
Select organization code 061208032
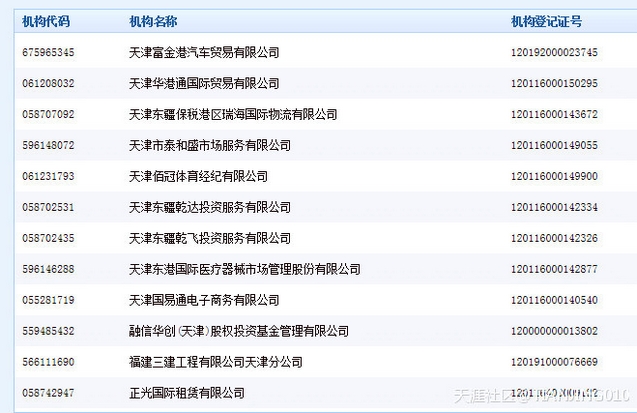[x=48, y=83]
